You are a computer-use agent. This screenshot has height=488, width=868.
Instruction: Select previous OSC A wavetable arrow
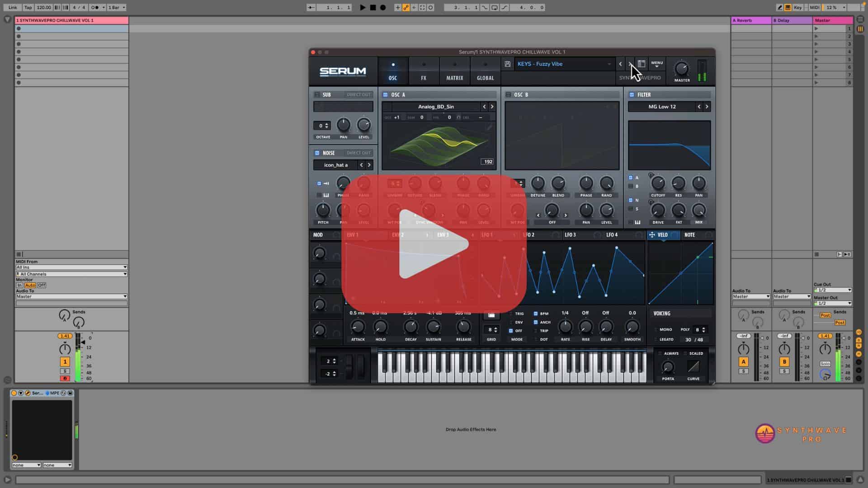tap(484, 107)
